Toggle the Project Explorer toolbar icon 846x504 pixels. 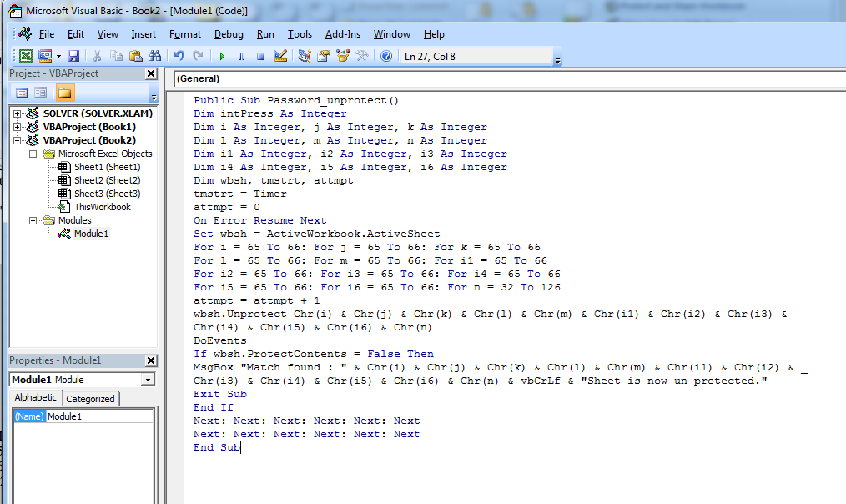tap(302, 55)
